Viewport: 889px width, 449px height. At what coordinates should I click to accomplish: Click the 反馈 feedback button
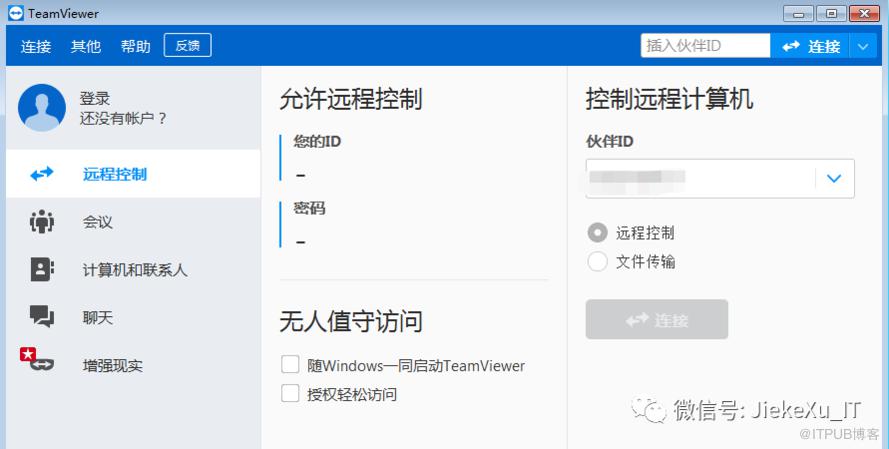pos(188,45)
